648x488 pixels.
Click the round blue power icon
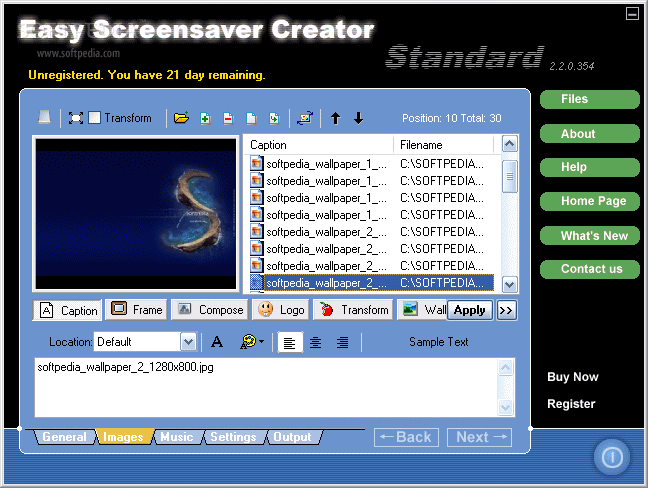pos(612,457)
